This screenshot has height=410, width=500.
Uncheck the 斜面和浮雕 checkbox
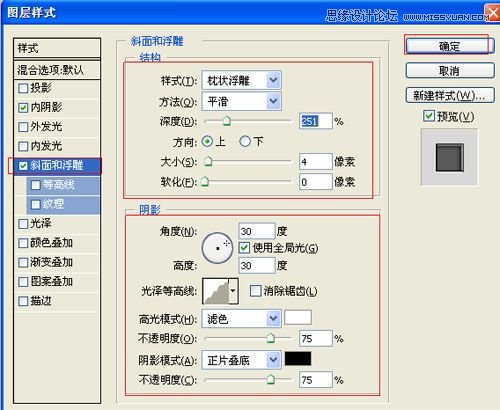tap(23, 166)
